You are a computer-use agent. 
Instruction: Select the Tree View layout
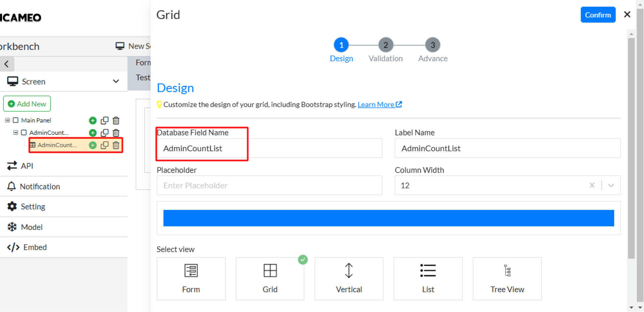point(507,278)
